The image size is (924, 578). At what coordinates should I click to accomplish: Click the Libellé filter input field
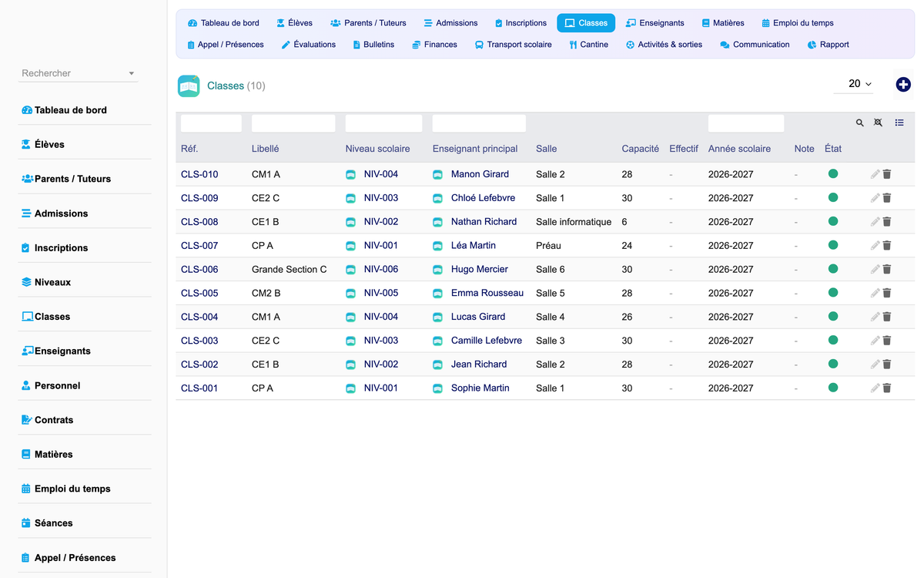tap(293, 123)
